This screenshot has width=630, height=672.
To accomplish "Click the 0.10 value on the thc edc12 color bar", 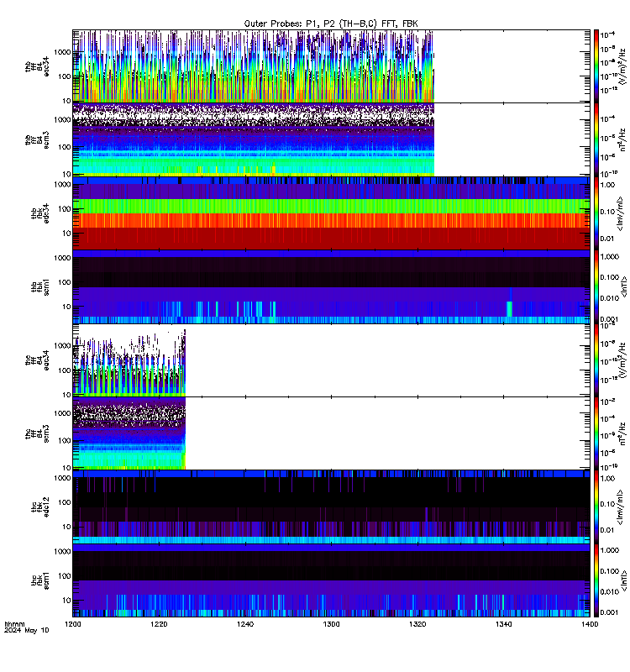I will pyautogui.click(x=607, y=504).
